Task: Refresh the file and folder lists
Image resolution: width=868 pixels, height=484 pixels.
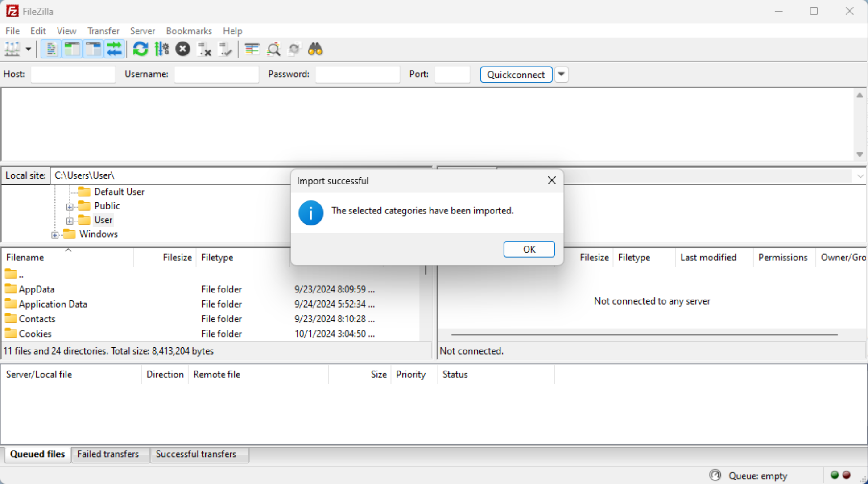Action: [x=141, y=49]
